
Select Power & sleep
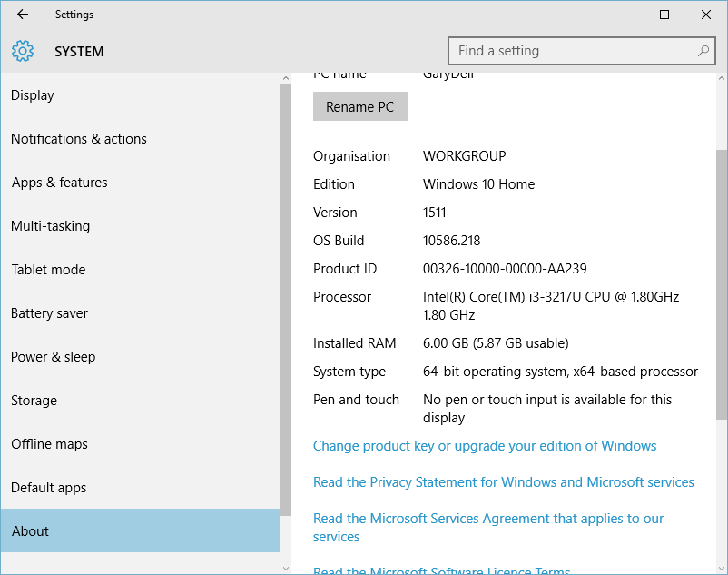pos(54,357)
